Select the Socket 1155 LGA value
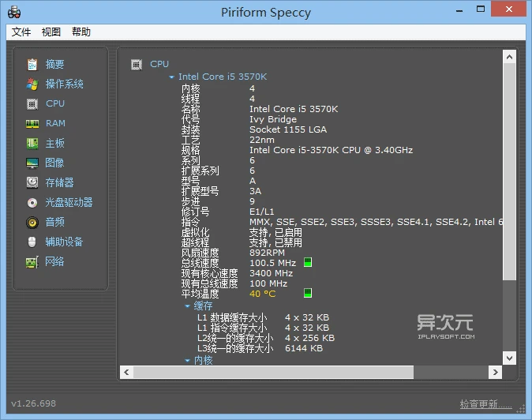 pyautogui.click(x=288, y=129)
